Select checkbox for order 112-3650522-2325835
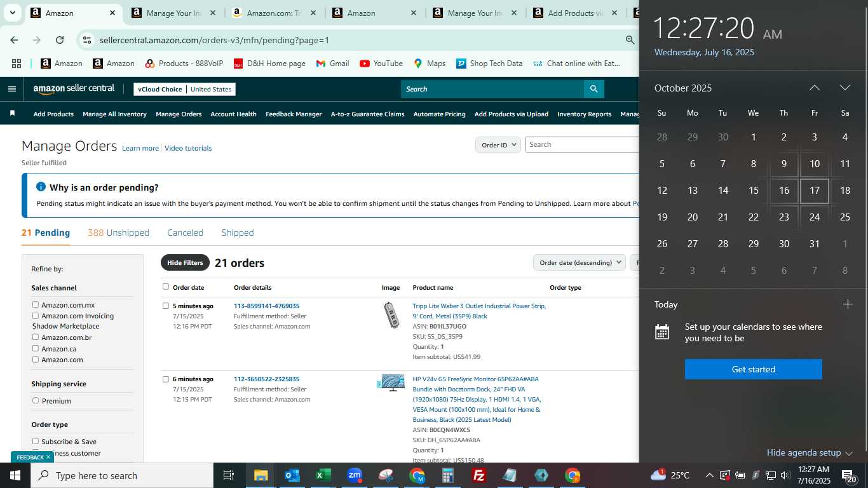This screenshot has width=868, height=488. [166, 379]
